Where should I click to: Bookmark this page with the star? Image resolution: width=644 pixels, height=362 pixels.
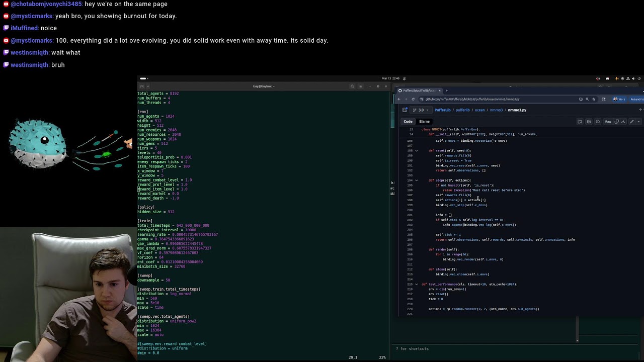point(594,99)
